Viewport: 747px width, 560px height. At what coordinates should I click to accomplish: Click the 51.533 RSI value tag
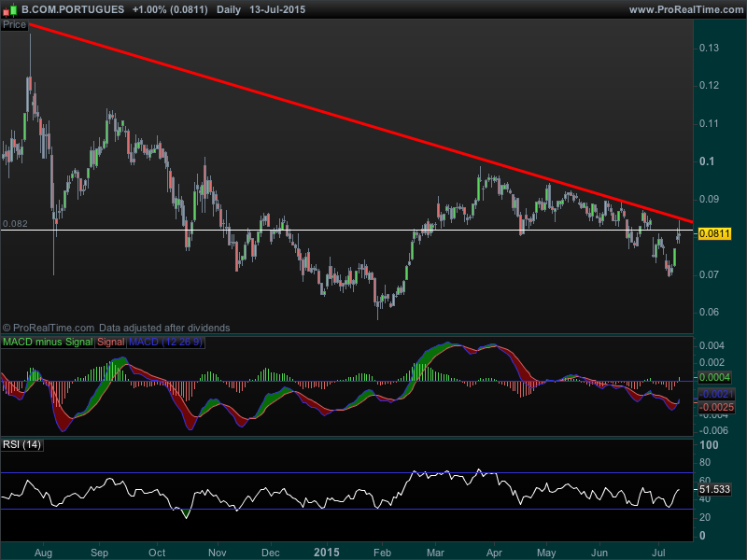[x=713, y=488]
